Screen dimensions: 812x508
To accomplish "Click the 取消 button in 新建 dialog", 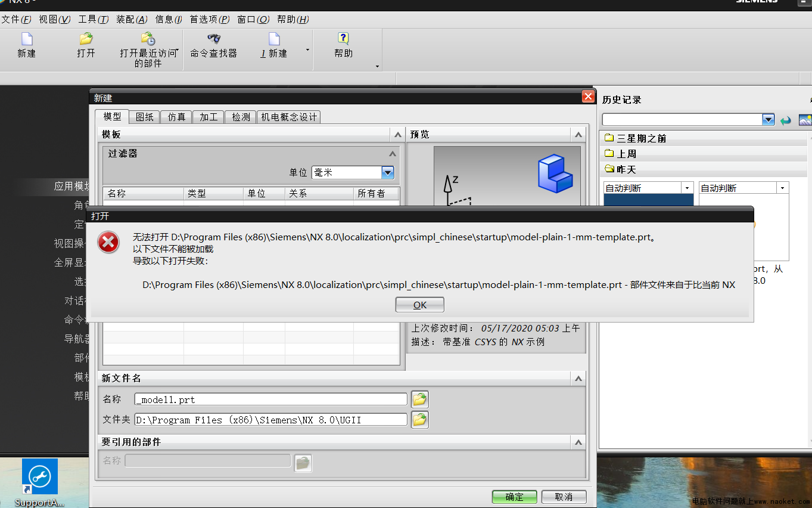I will click(x=564, y=497).
